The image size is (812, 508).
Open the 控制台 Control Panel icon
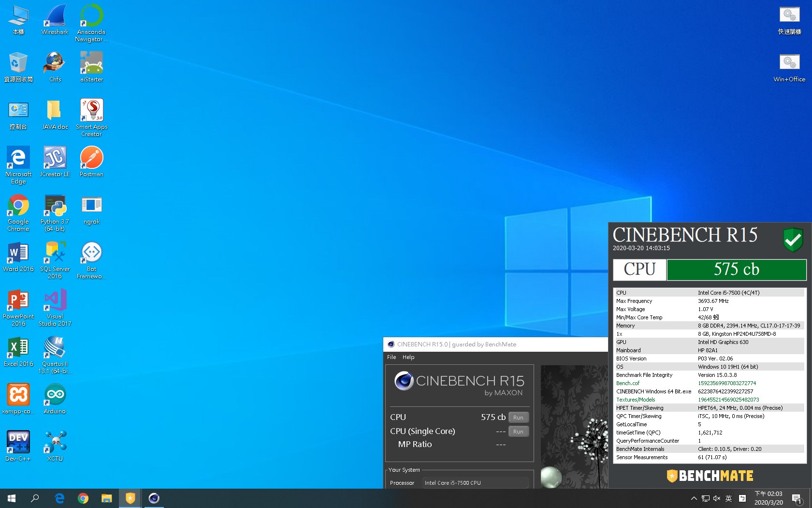point(18,114)
